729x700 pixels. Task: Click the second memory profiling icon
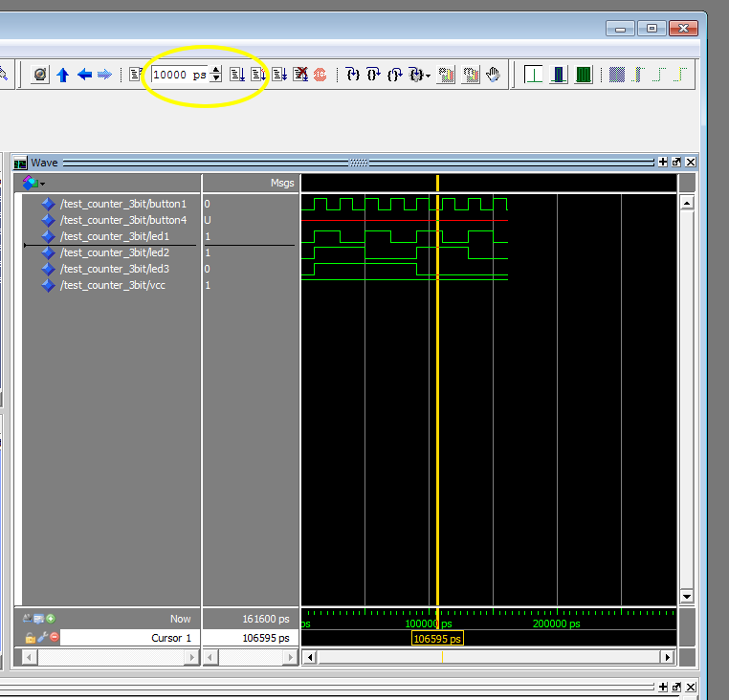(471, 75)
